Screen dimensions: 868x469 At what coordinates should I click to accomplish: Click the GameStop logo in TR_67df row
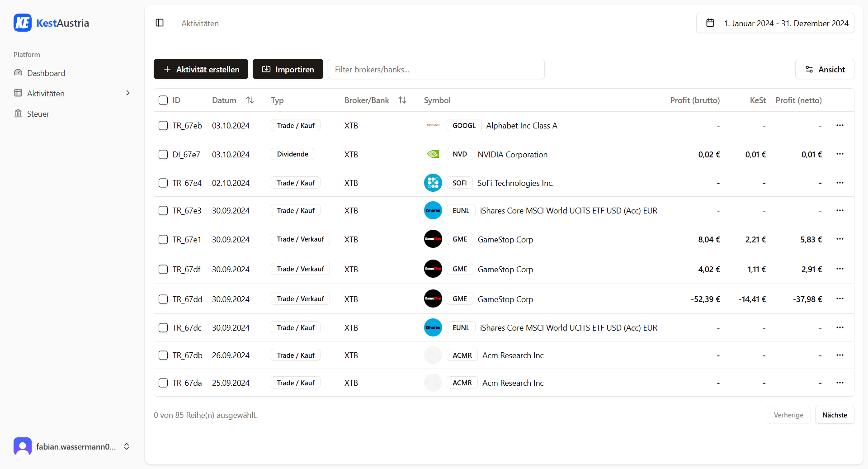click(x=433, y=269)
